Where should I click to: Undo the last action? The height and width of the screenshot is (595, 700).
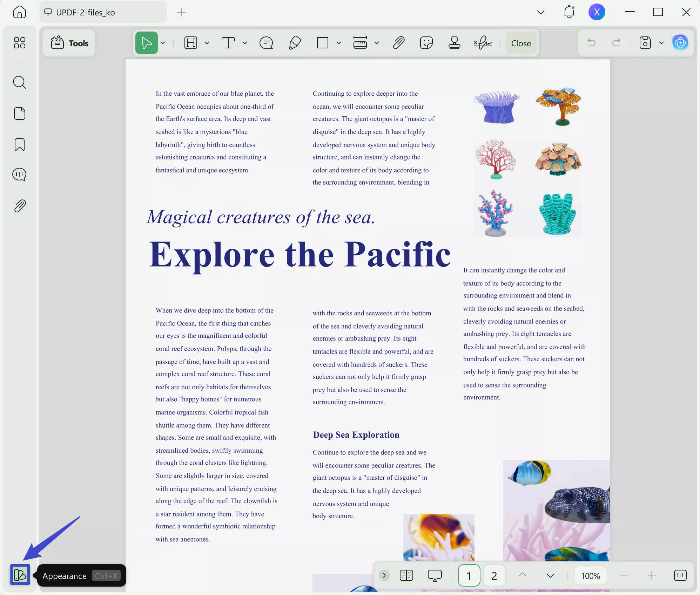pyautogui.click(x=592, y=43)
